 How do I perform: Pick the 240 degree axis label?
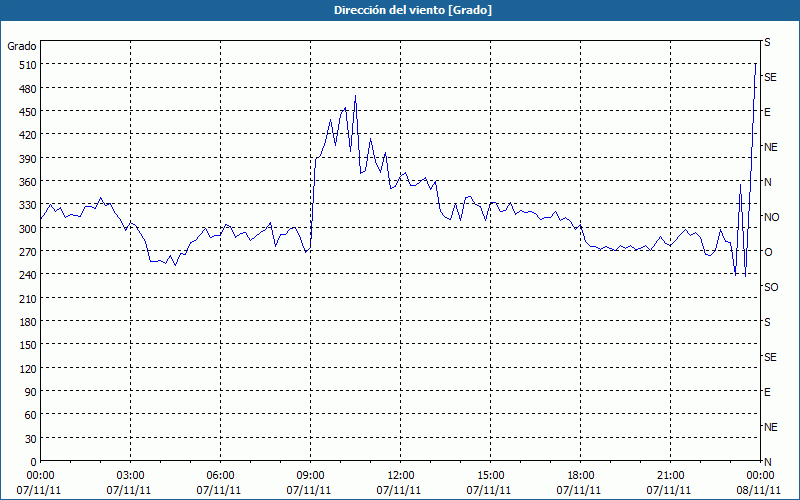(29, 275)
